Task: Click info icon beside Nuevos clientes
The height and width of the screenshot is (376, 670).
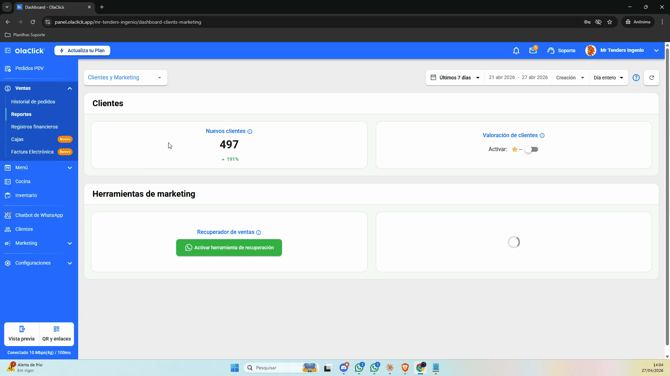Action: coord(250,132)
